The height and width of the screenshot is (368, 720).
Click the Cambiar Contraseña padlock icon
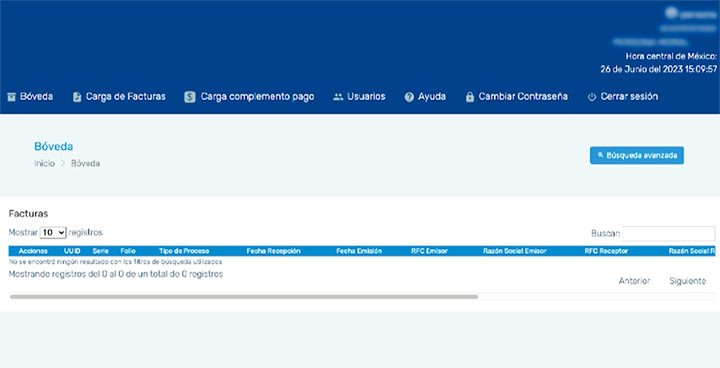tap(470, 97)
